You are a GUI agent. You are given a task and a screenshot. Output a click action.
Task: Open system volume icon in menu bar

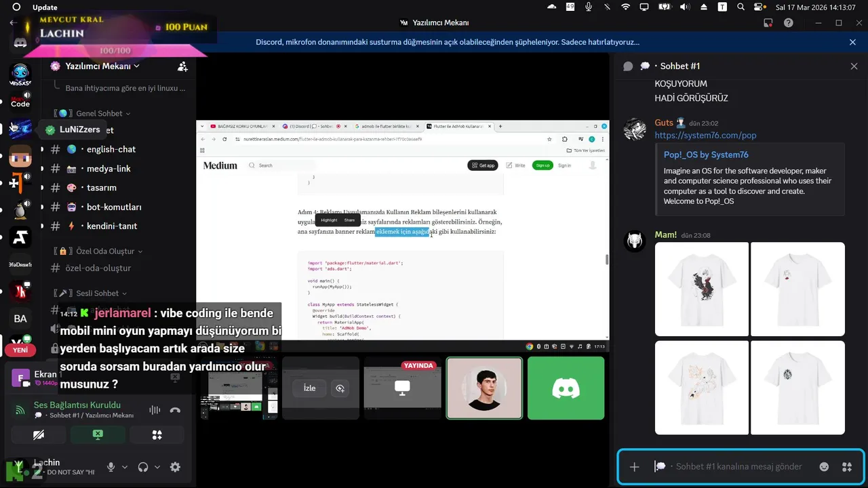click(685, 7)
